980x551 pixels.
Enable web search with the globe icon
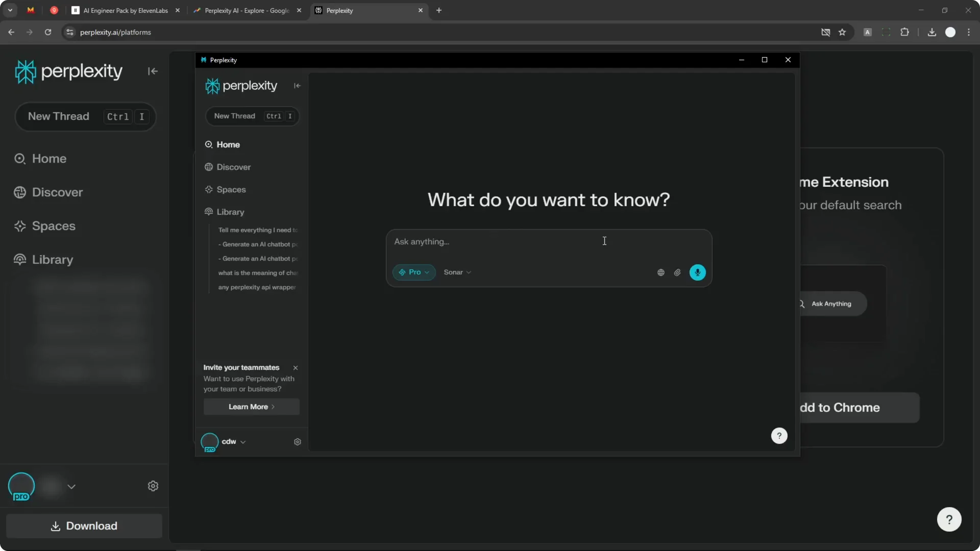[x=660, y=272]
